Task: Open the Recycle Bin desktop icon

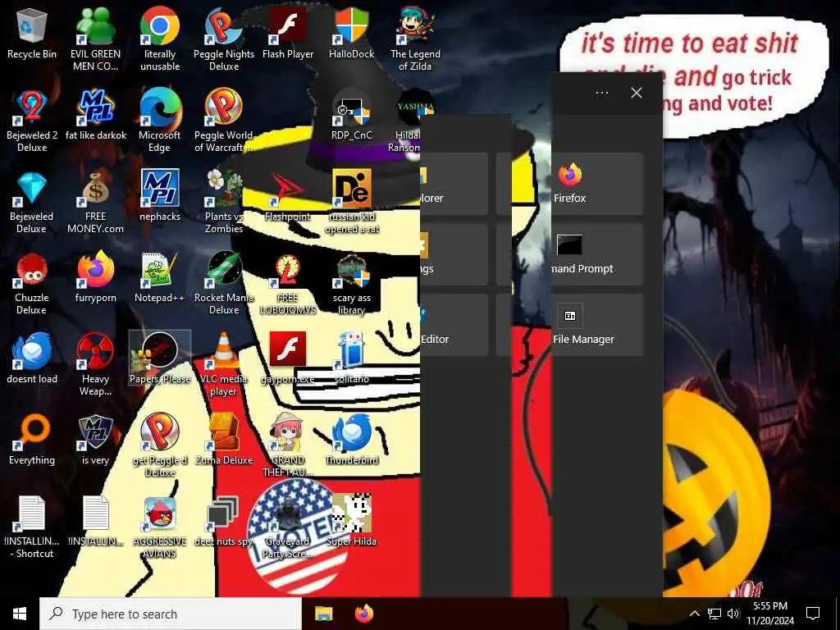Action: pos(32,33)
